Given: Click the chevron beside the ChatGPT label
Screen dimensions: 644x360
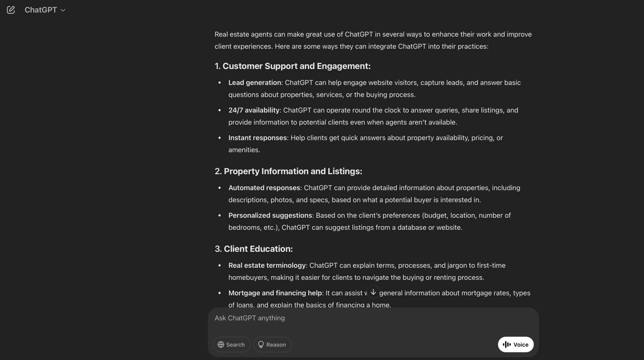Looking at the screenshot, I should click(63, 10).
